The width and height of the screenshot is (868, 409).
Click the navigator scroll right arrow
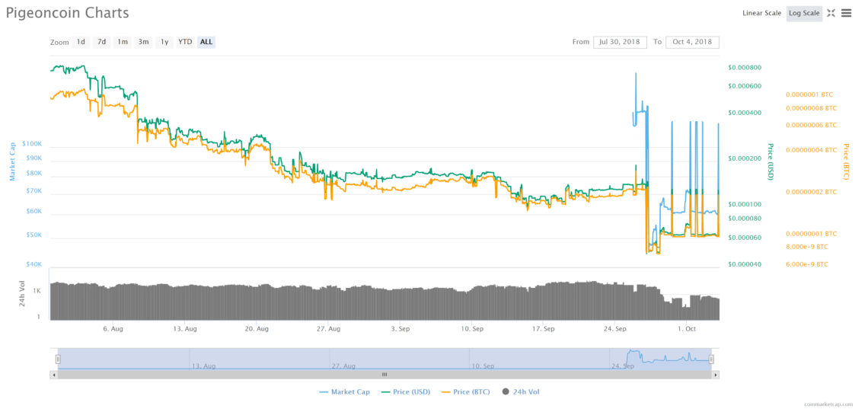[716, 375]
